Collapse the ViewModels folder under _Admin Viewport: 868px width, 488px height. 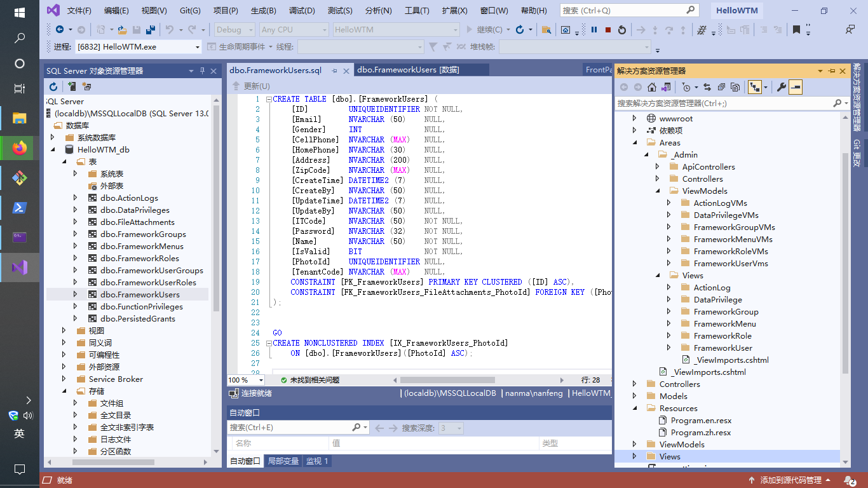click(658, 191)
